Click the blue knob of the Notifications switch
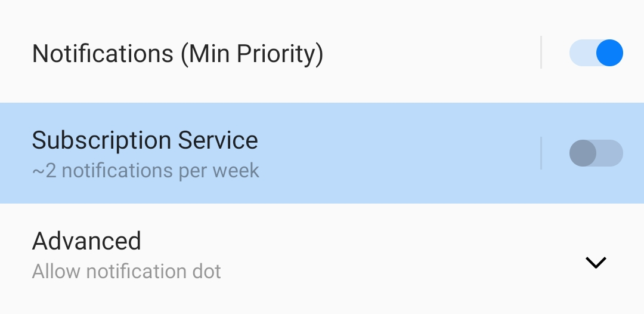Screen dimensions: 644x314 click(609, 53)
